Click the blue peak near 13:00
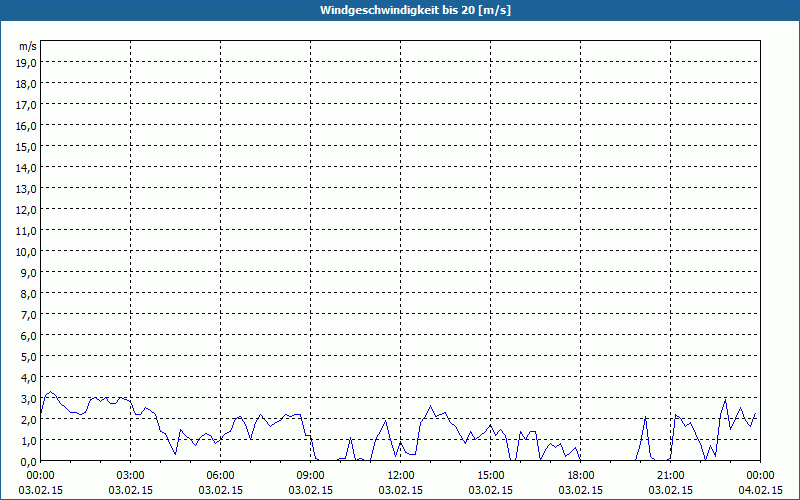Screen dimensions: 800x500 (430, 406)
